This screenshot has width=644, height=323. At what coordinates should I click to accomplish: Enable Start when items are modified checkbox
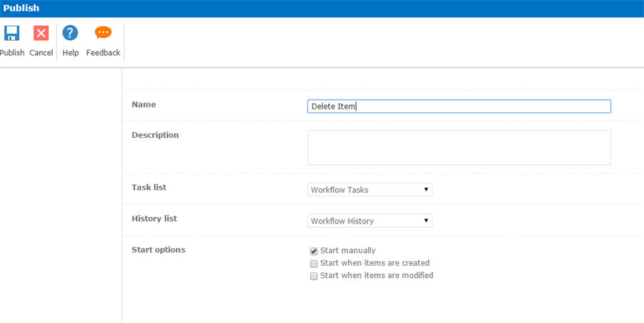click(x=314, y=276)
